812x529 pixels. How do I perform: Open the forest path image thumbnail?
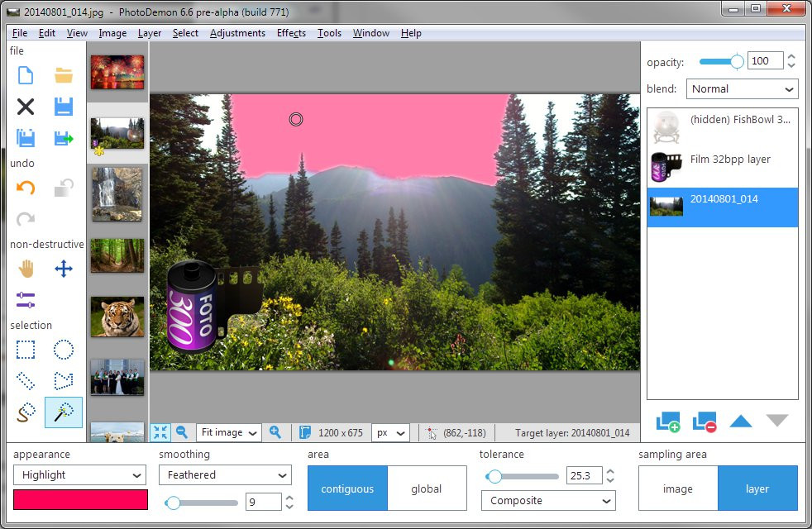tap(117, 255)
